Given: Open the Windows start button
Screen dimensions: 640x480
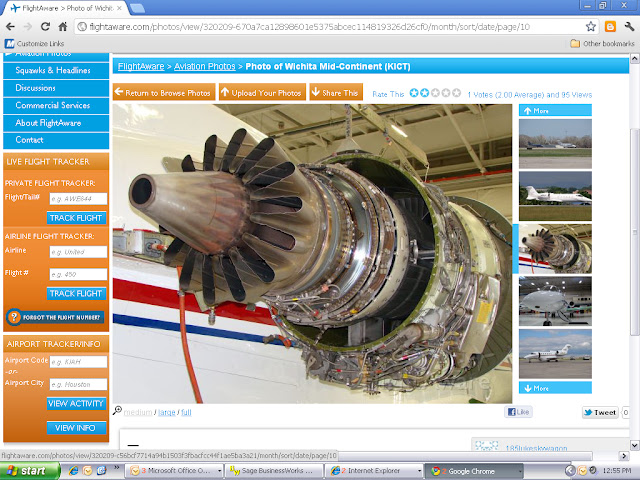Looking at the screenshot, I should tap(30, 471).
